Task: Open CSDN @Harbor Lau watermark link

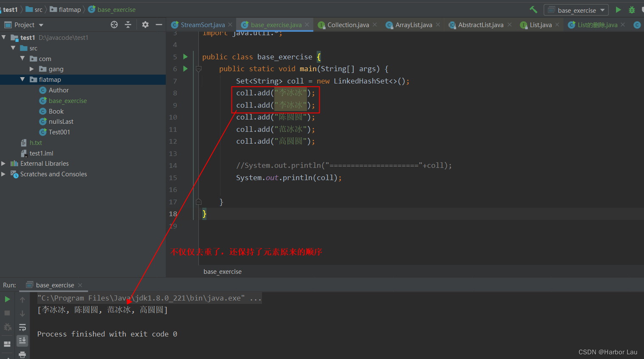Action: tap(608, 352)
